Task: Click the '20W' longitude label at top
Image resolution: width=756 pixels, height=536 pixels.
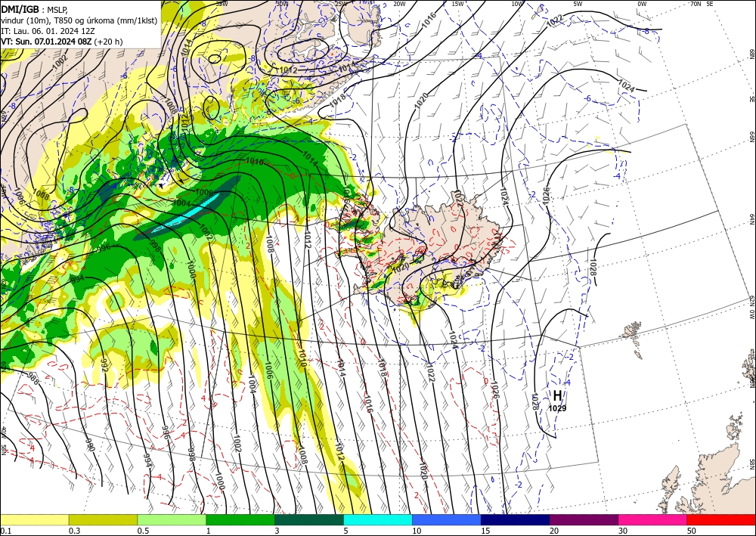Action: [x=399, y=4]
